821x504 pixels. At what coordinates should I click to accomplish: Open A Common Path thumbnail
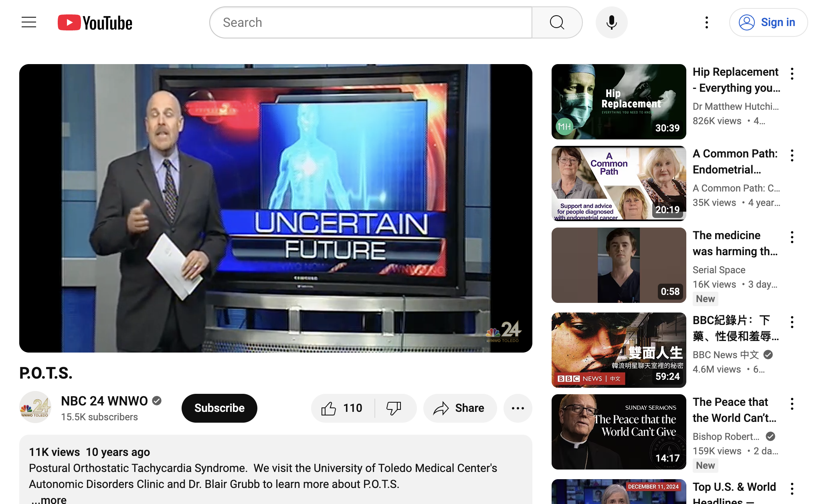(x=619, y=183)
